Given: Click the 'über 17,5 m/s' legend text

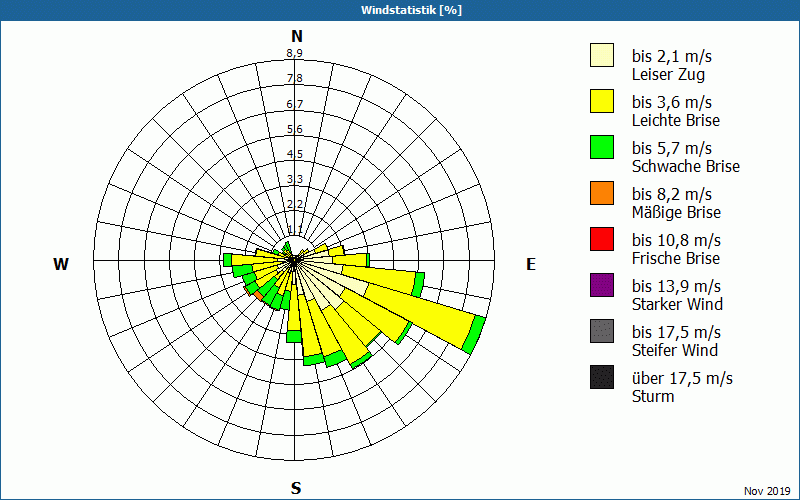Looking at the screenshot, I should 682,378.
